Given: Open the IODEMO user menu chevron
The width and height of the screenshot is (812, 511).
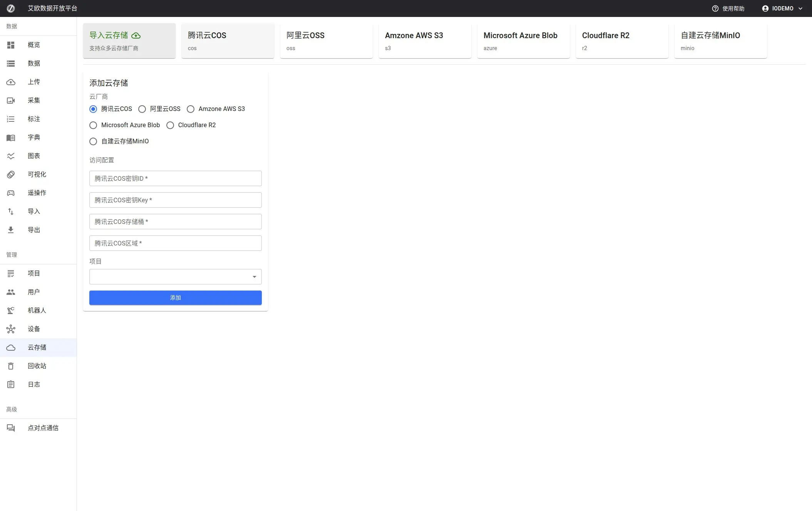Looking at the screenshot, I should click(800, 8).
